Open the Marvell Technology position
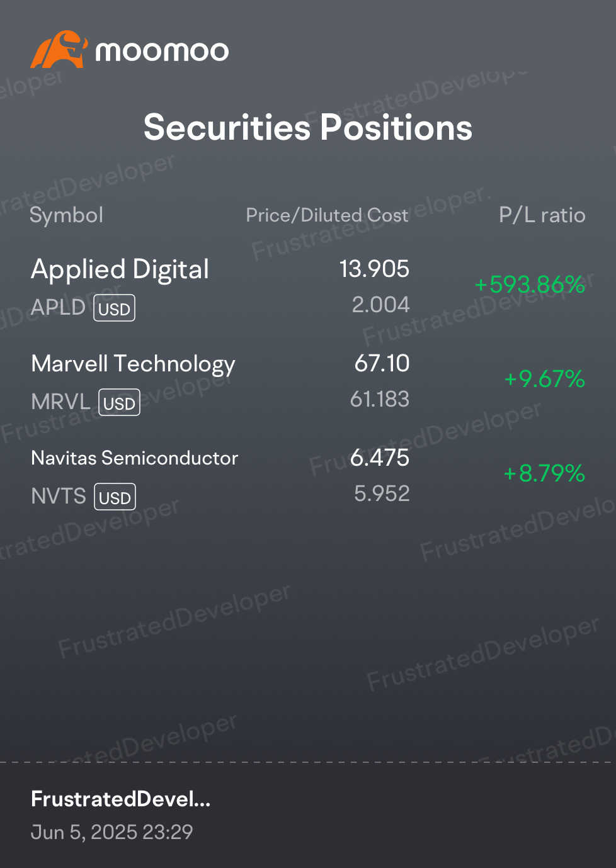The height and width of the screenshot is (868, 616). pos(308,381)
